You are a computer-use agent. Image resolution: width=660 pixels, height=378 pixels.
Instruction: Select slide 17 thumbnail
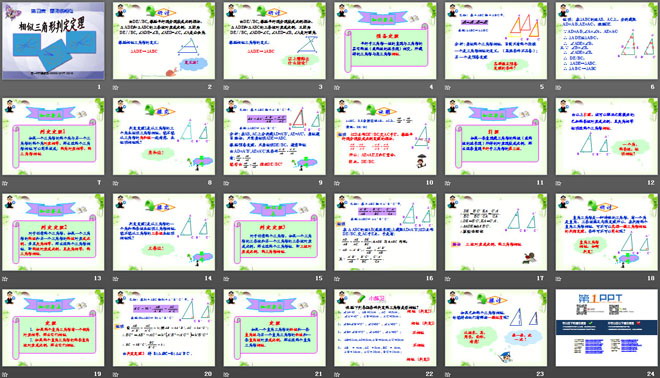[x=496, y=232]
